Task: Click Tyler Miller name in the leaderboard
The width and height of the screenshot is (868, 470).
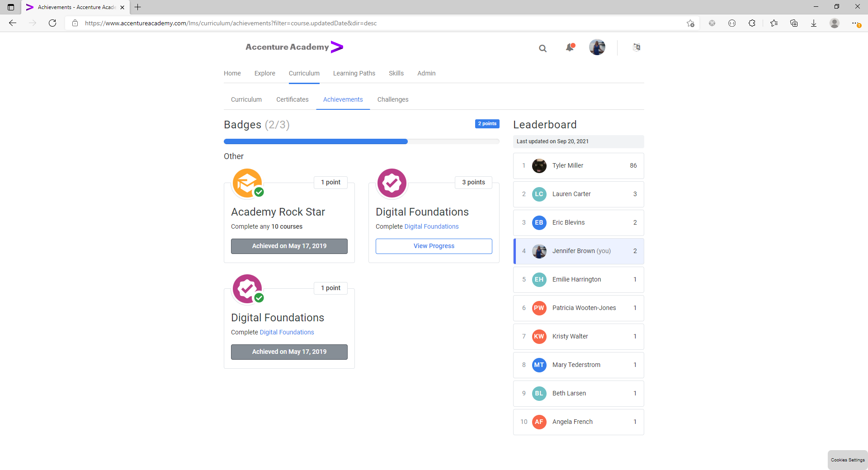Action: tap(567, 166)
